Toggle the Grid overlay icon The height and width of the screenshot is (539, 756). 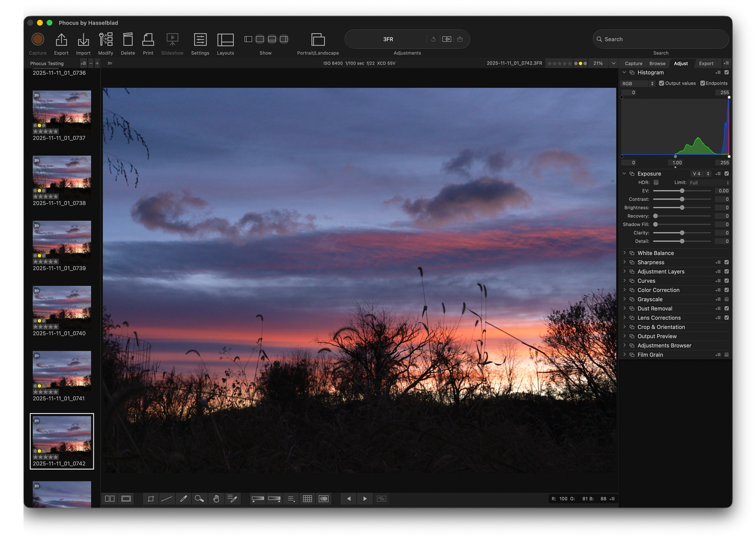click(308, 499)
